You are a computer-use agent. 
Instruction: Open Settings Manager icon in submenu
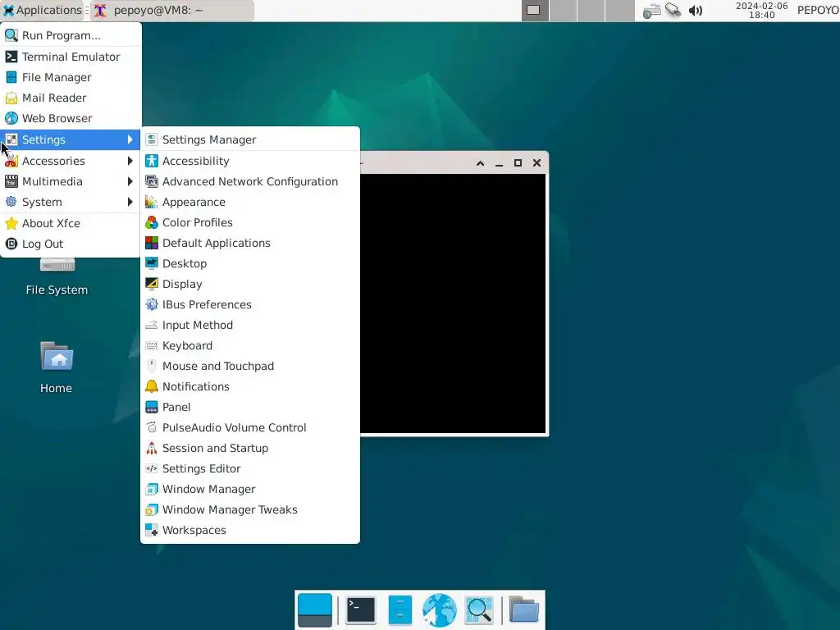(152, 139)
